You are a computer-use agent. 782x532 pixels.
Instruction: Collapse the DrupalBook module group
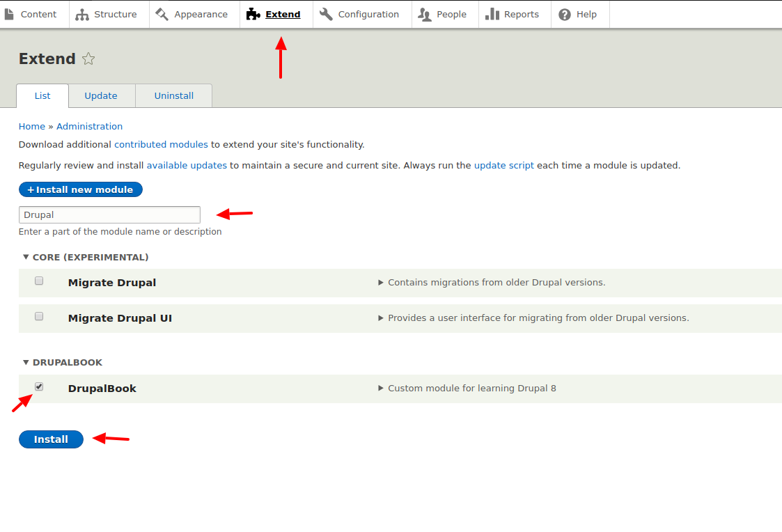click(x=63, y=363)
